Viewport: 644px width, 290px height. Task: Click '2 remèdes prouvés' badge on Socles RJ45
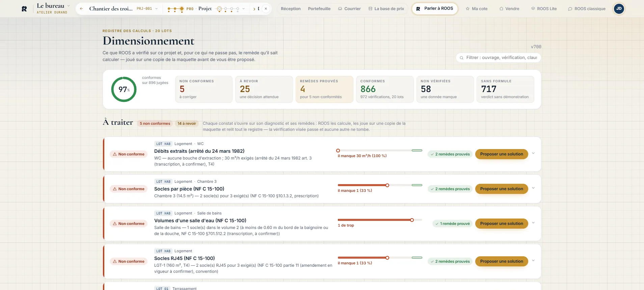[450, 261]
